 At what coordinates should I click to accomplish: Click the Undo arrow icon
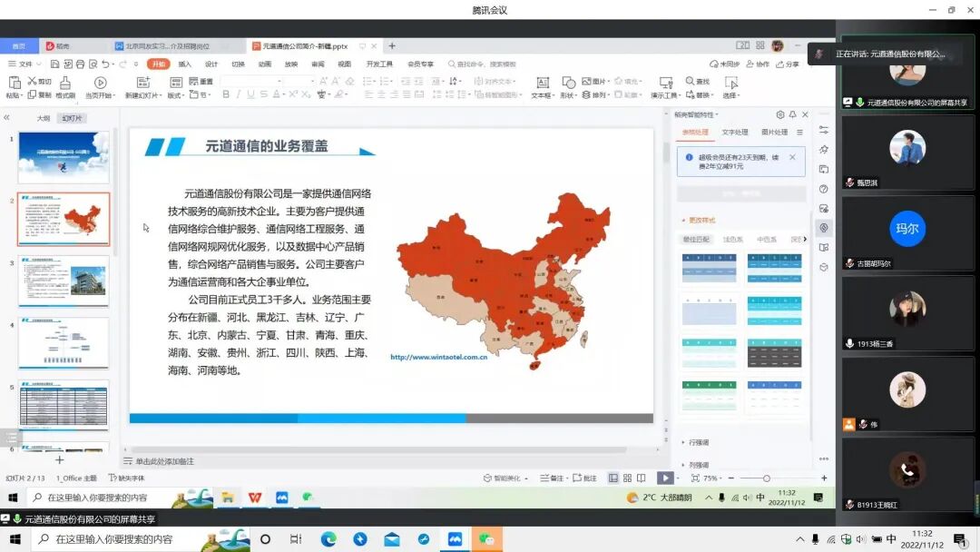(x=105, y=64)
